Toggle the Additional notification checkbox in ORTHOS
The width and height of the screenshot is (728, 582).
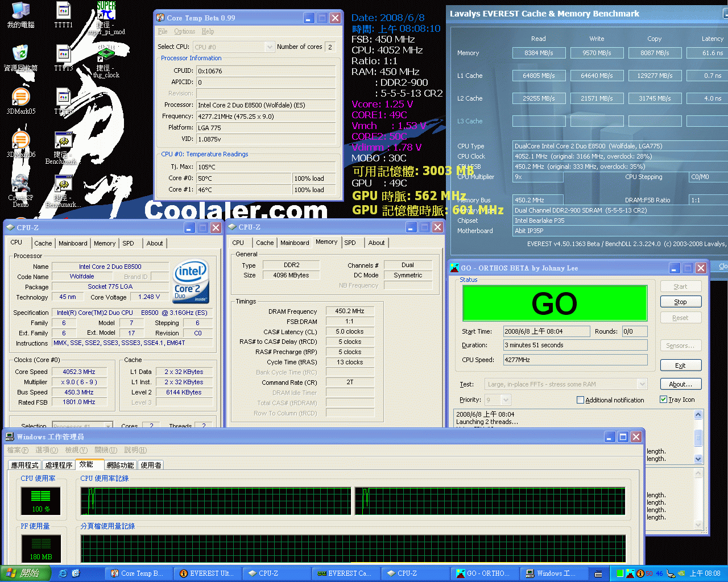580,400
